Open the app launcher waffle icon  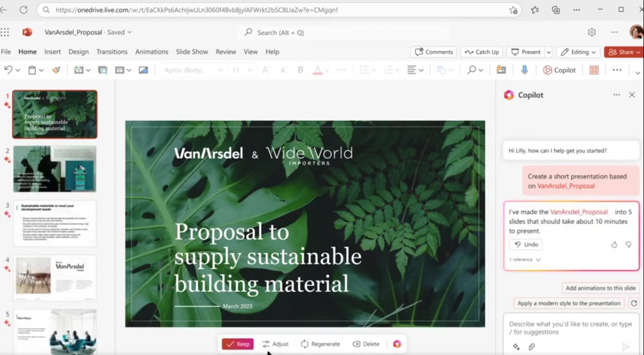pyautogui.click(x=5, y=32)
